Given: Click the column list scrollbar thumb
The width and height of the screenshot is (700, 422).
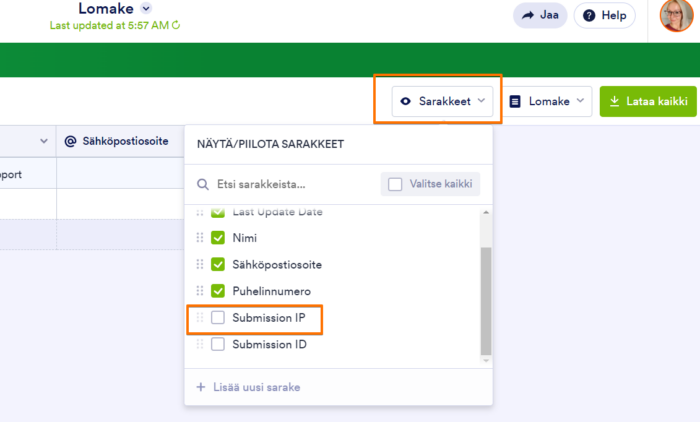Looking at the screenshot, I should (486, 301).
